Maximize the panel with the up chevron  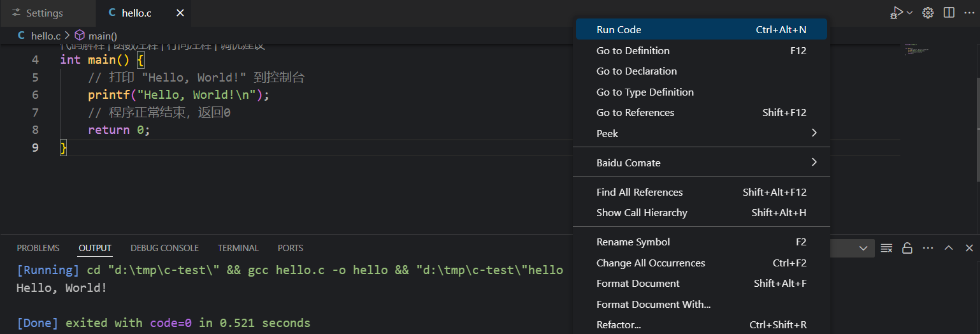pyautogui.click(x=949, y=248)
